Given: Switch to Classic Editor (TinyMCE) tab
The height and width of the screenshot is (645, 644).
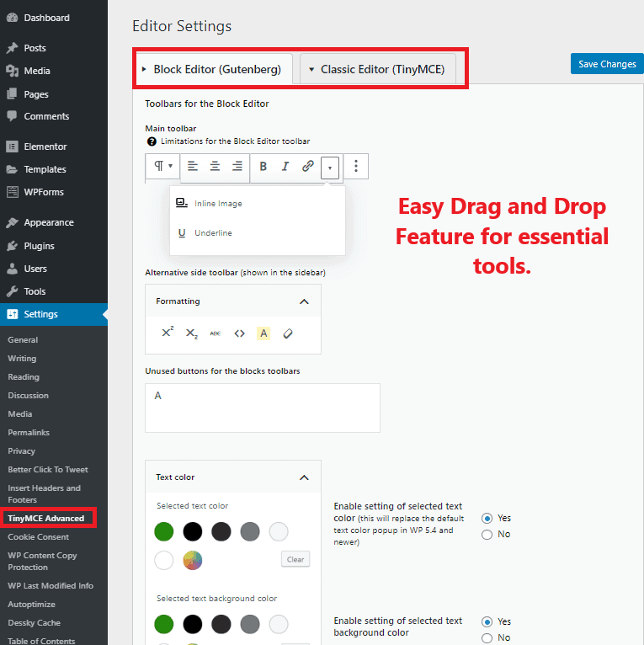Looking at the screenshot, I should (378, 69).
